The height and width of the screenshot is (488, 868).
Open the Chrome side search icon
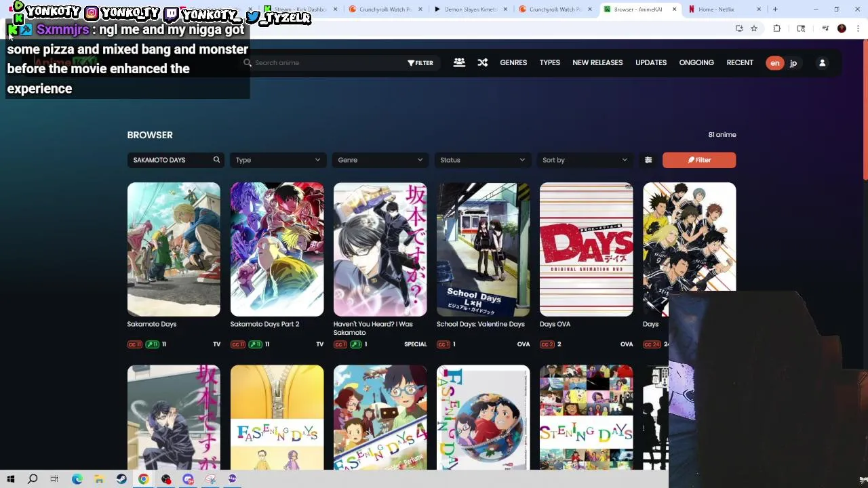801,28
